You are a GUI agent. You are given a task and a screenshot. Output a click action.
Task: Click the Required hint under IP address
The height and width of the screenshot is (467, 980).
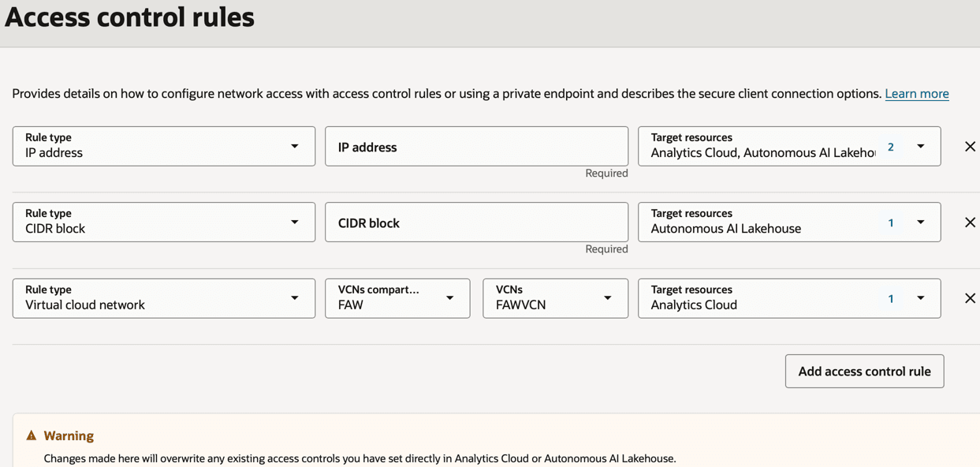[x=606, y=173]
